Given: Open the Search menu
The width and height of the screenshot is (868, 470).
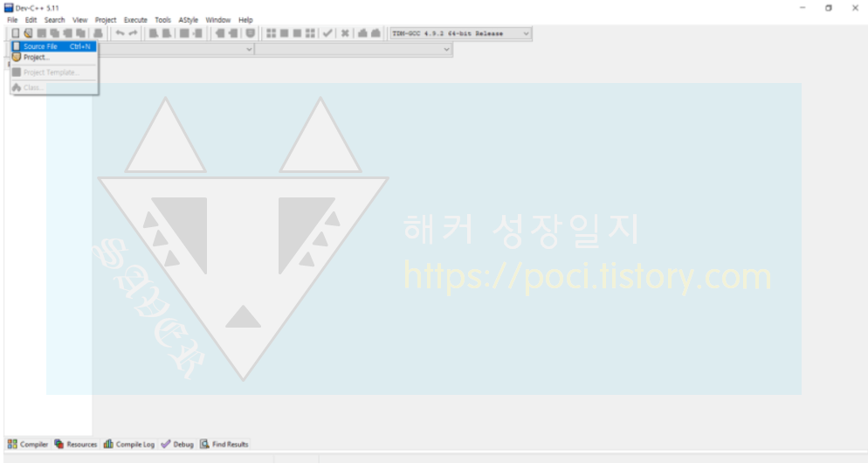Looking at the screenshot, I should pyautogui.click(x=54, y=20).
